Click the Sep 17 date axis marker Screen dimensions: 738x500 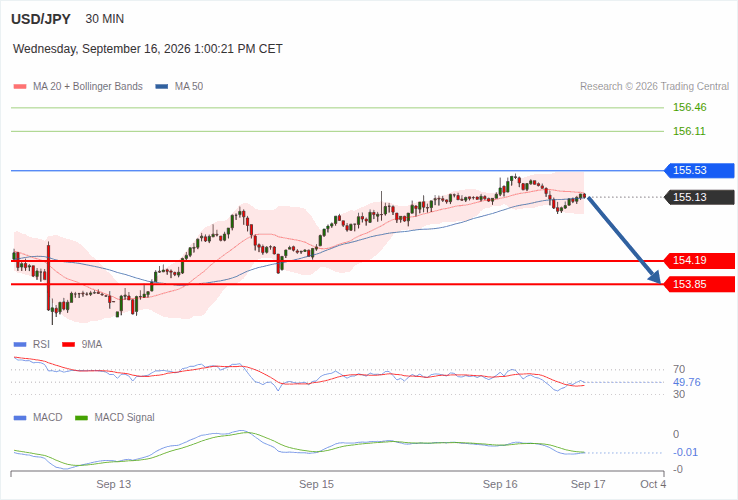coord(588,484)
